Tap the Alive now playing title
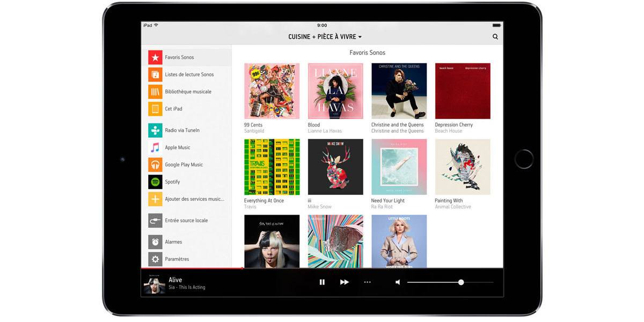644x322 pixels. [175, 280]
